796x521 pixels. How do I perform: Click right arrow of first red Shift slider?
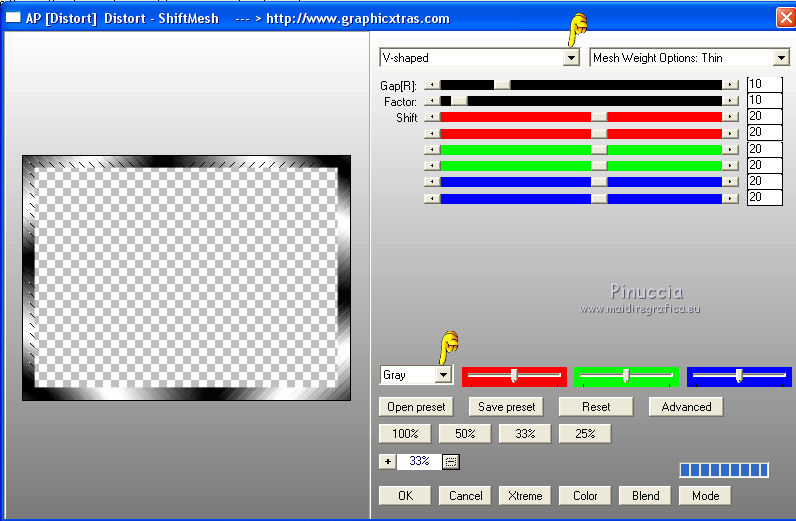[x=730, y=117]
